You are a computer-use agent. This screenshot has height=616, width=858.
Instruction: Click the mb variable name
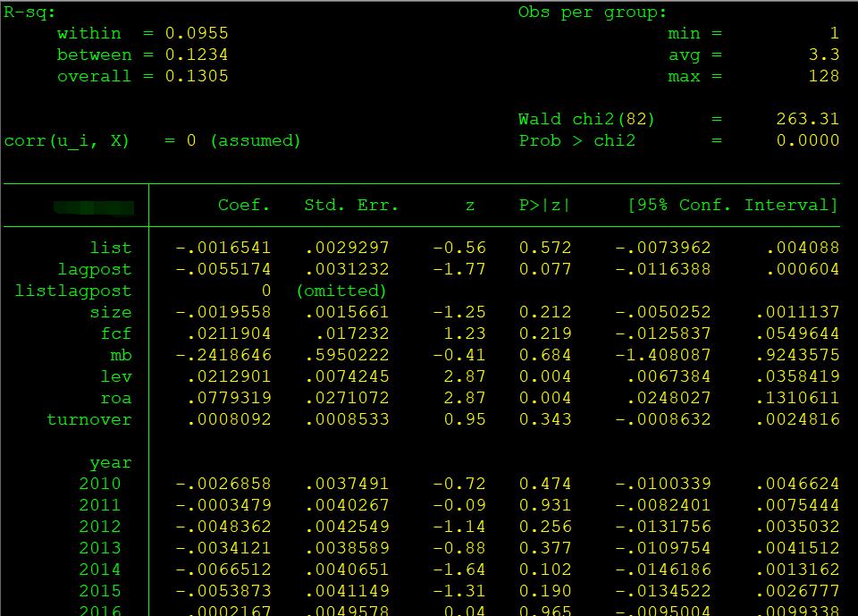(122, 355)
